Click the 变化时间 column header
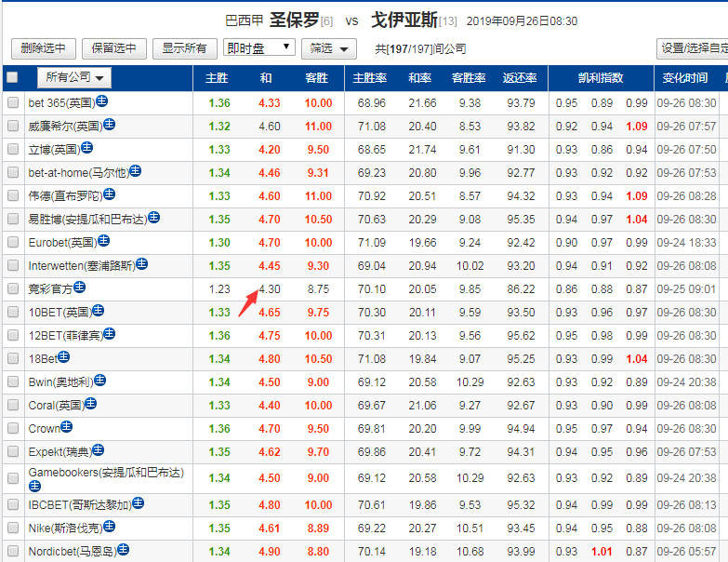This screenshot has width=728, height=562. [685, 77]
